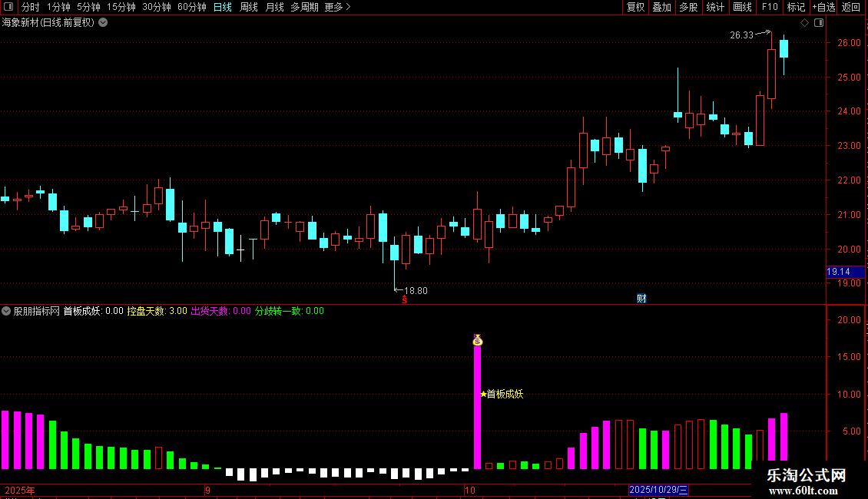The width and height of the screenshot is (868, 499).
Task: Click the 26.33 high price label
Action: [x=741, y=35]
